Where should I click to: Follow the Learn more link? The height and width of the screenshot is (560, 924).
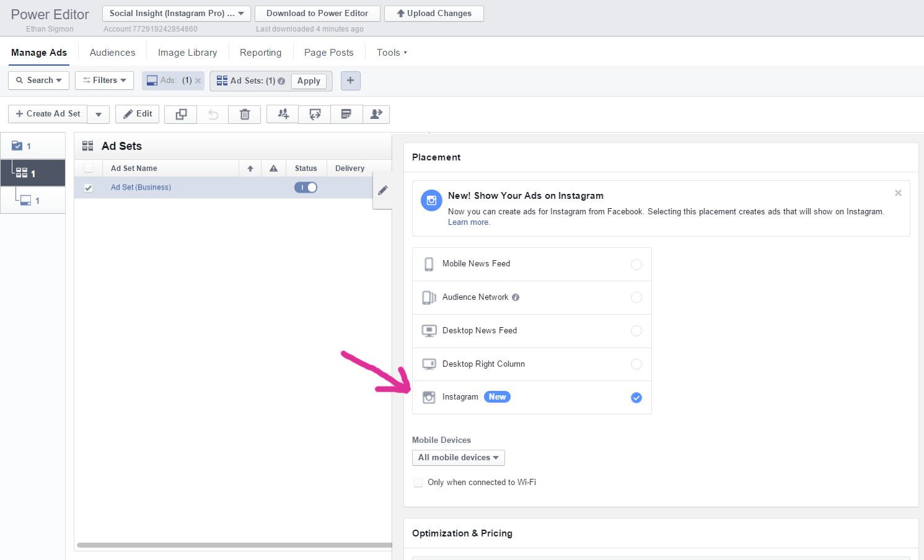(468, 222)
